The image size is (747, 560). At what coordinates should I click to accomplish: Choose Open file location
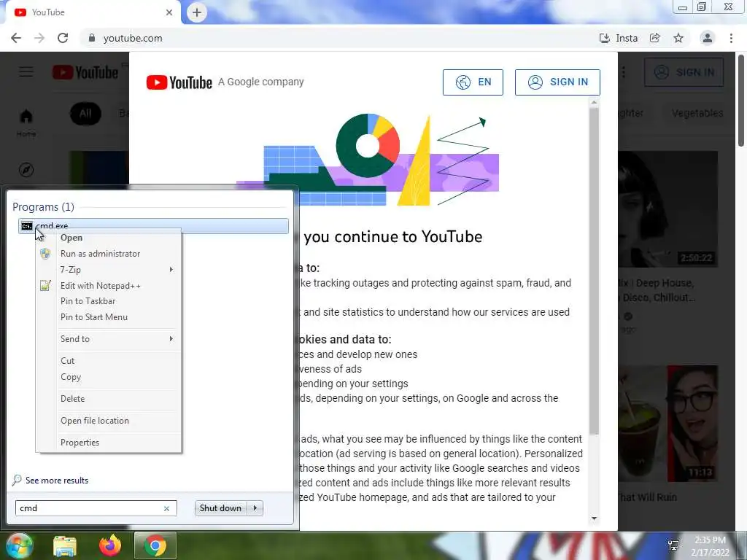(x=94, y=421)
